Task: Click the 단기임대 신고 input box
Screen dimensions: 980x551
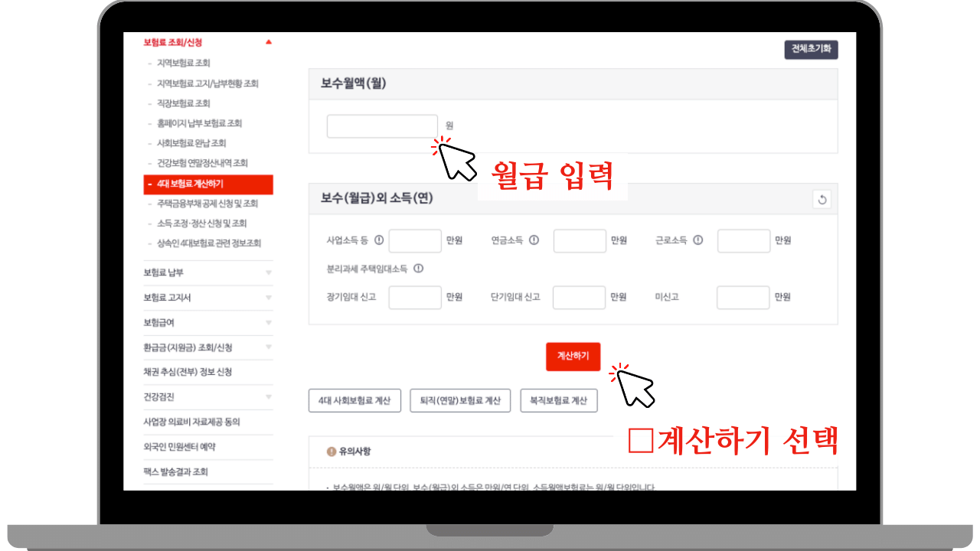Action: coord(579,297)
